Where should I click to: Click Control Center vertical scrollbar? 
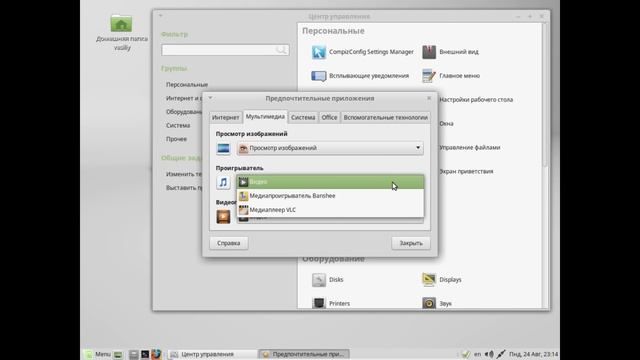[x=545, y=95]
